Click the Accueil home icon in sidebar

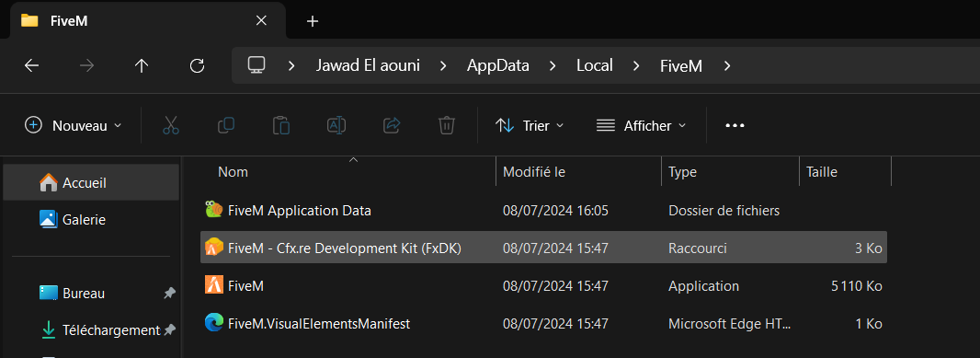(48, 183)
